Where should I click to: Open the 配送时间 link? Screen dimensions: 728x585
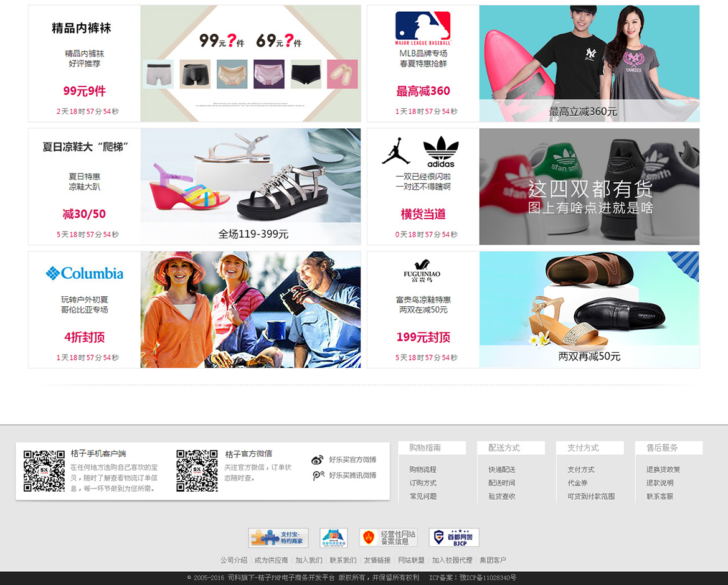pyautogui.click(x=502, y=483)
